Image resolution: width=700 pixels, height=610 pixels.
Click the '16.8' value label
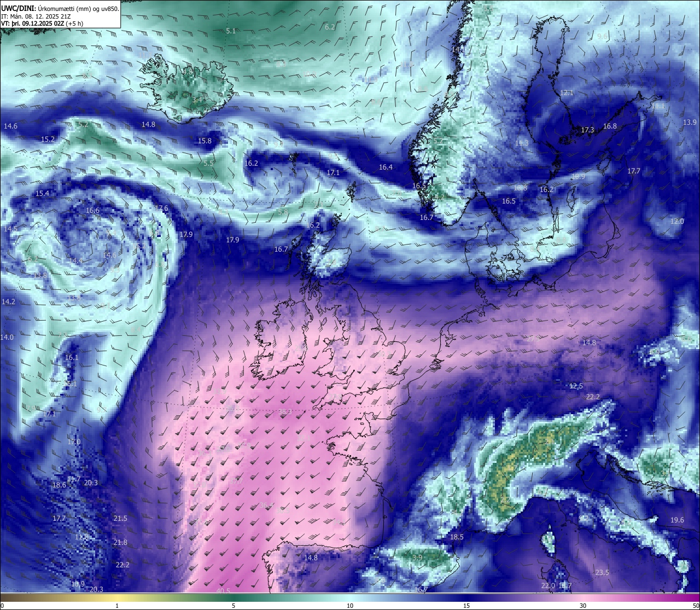click(x=610, y=126)
